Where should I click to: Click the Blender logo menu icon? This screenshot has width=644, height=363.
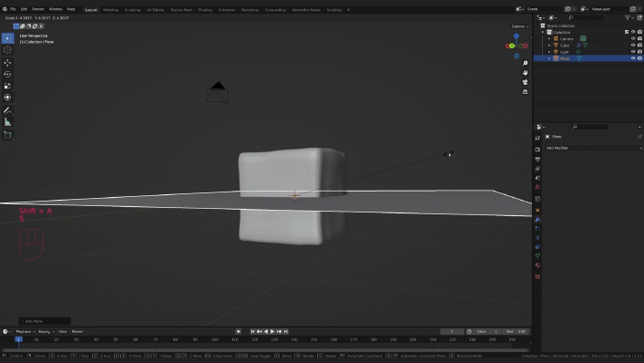[x=5, y=9]
